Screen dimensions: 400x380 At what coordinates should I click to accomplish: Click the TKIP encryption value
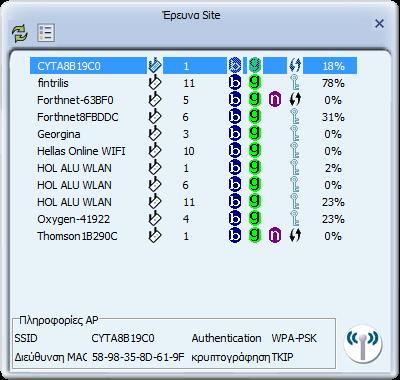(x=283, y=357)
